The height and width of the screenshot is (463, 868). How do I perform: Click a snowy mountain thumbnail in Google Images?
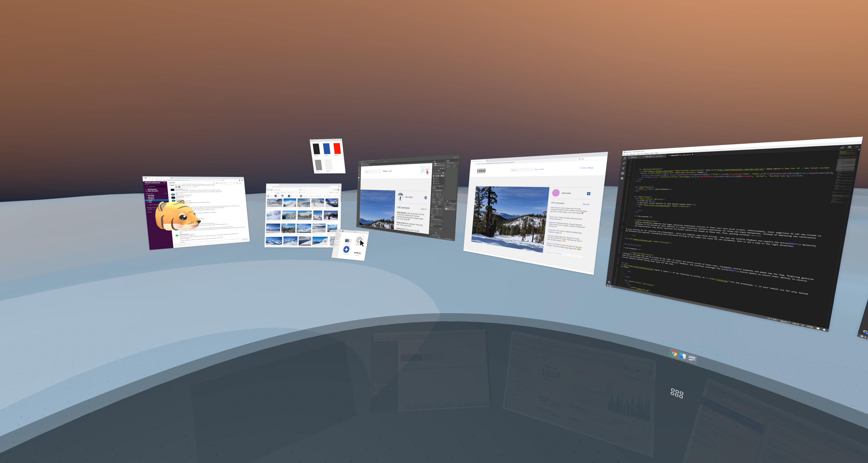click(290, 203)
